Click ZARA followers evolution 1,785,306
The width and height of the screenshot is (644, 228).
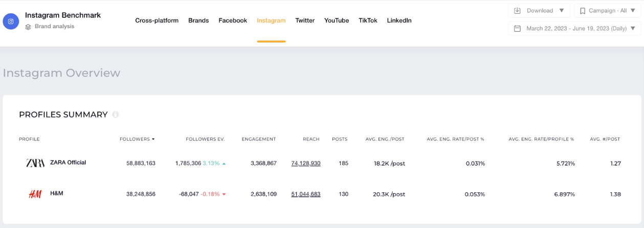(188, 164)
